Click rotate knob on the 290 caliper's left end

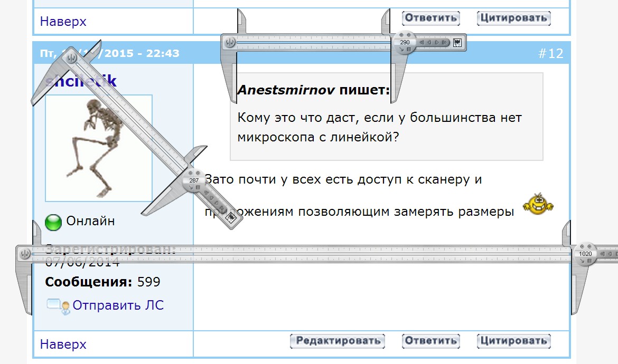230,43
